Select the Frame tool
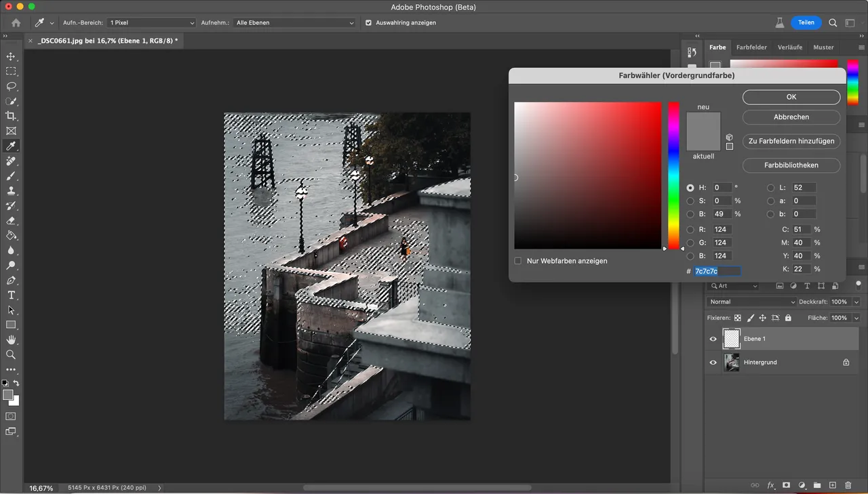Image resolution: width=868 pixels, height=494 pixels. pyautogui.click(x=11, y=131)
